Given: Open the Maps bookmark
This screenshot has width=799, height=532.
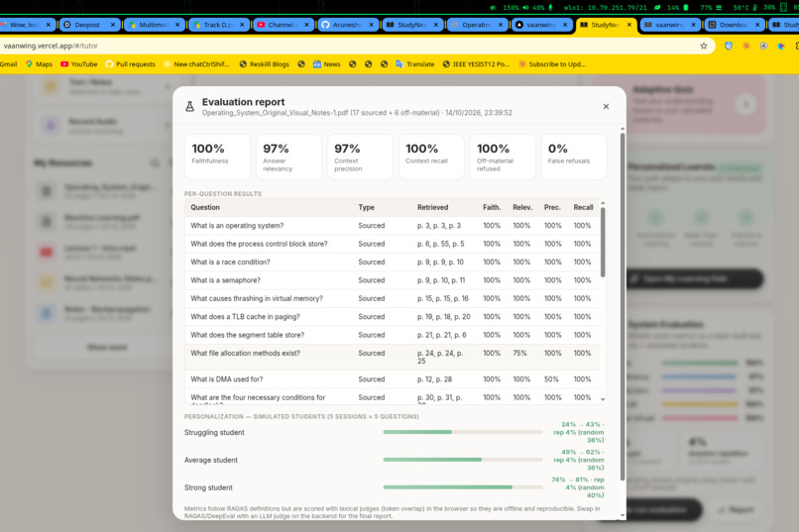Looking at the screenshot, I should [40, 64].
